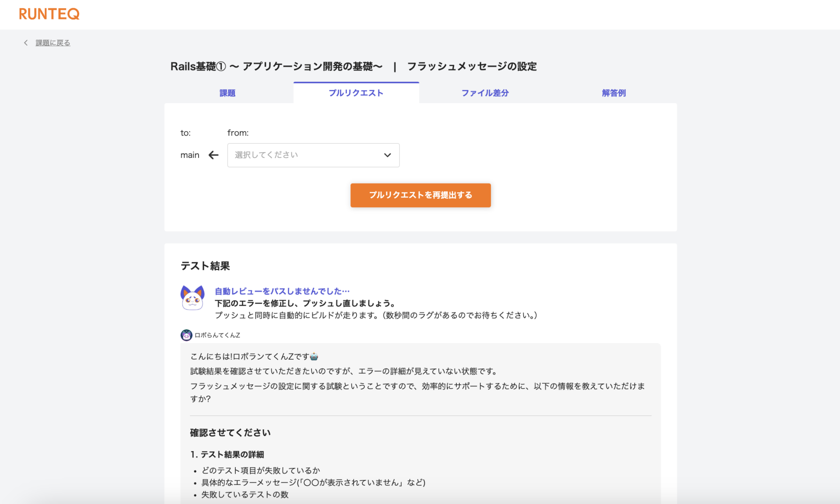Click the chevron arrow of the from selector

point(387,155)
